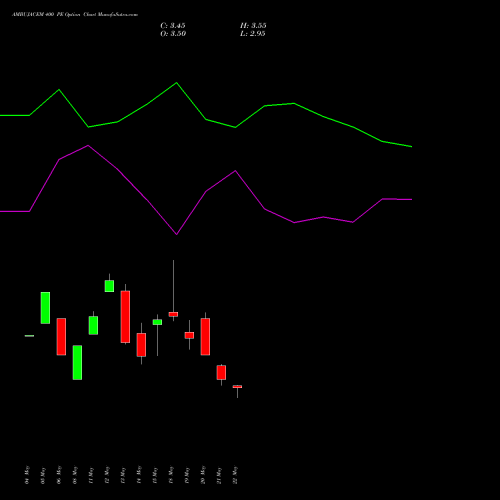Click the '13 May' date axis label
500x500 pixels.
pos(123,475)
